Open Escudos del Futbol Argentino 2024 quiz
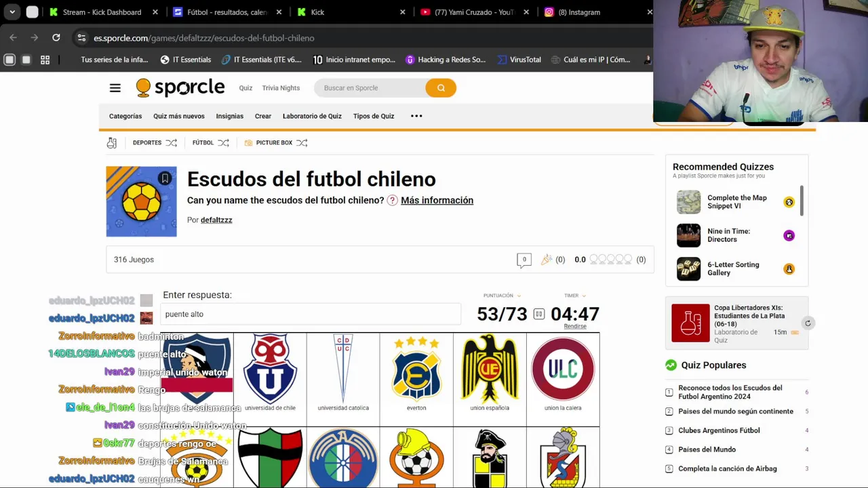This screenshot has width=868, height=488. (730, 392)
